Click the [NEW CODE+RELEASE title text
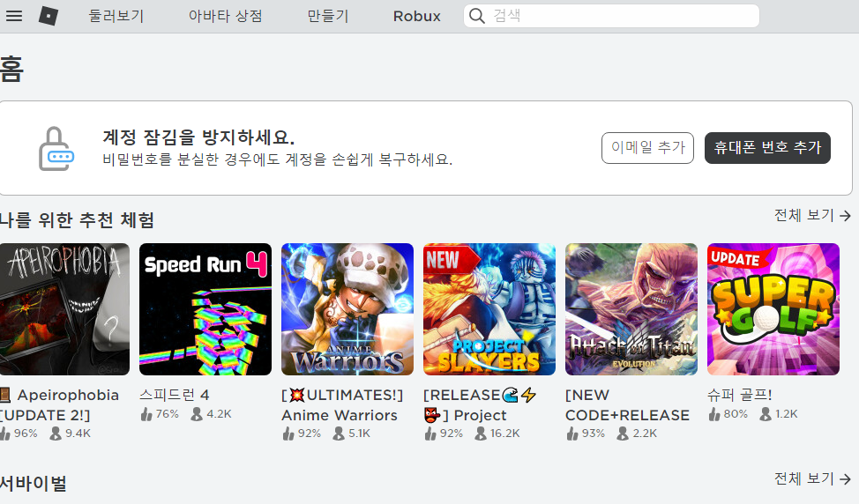This screenshot has width=859, height=504. [627, 405]
